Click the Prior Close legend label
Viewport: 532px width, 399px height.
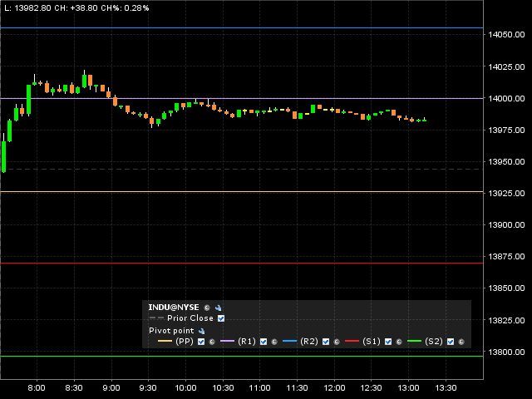pos(190,318)
